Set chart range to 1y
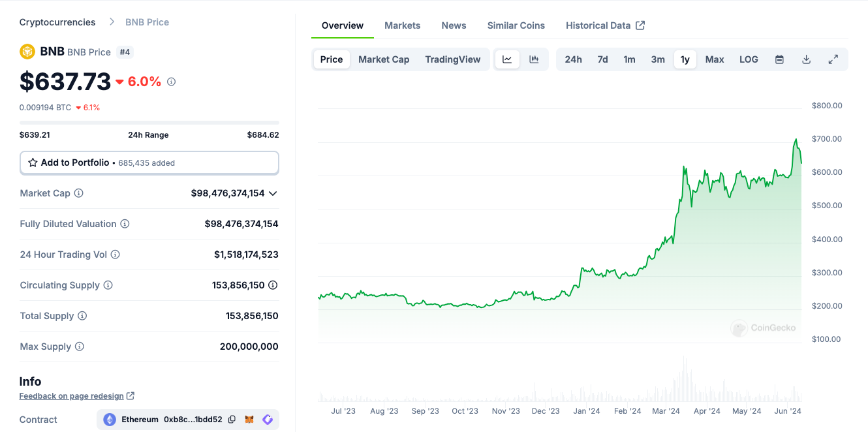The image size is (868, 432). 685,59
